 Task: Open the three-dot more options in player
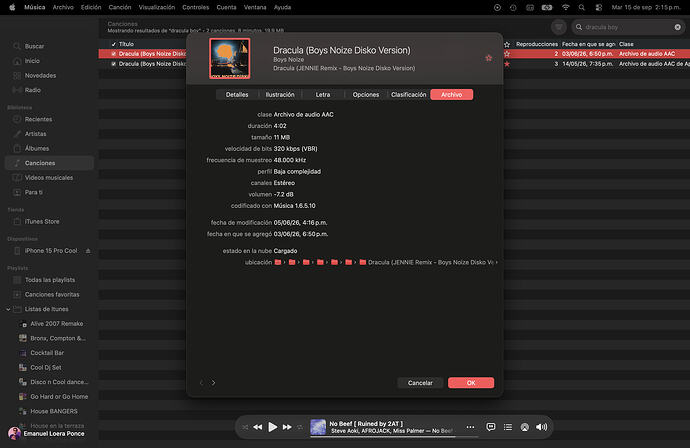[x=470, y=427]
